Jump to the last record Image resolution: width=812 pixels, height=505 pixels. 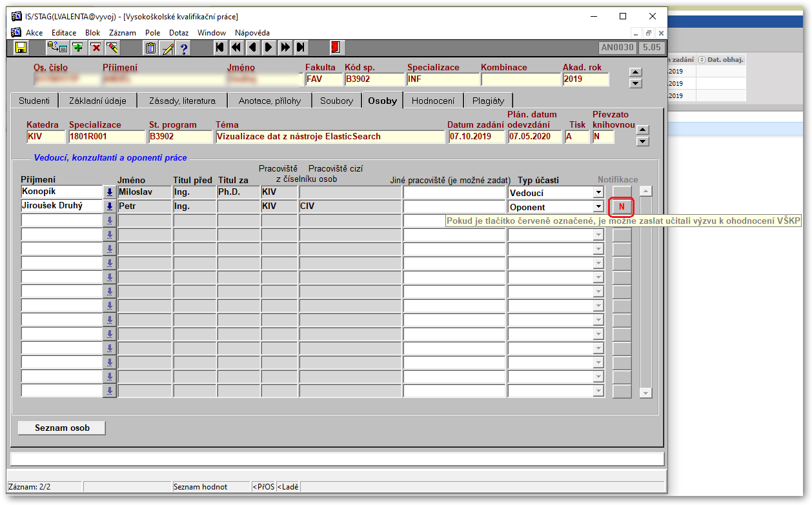point(301,47)
